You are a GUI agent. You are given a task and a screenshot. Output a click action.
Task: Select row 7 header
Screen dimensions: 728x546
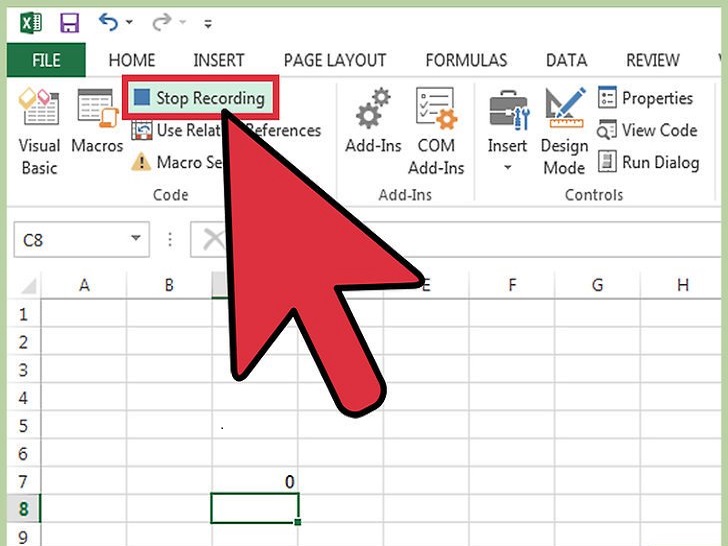pos(23,481)
